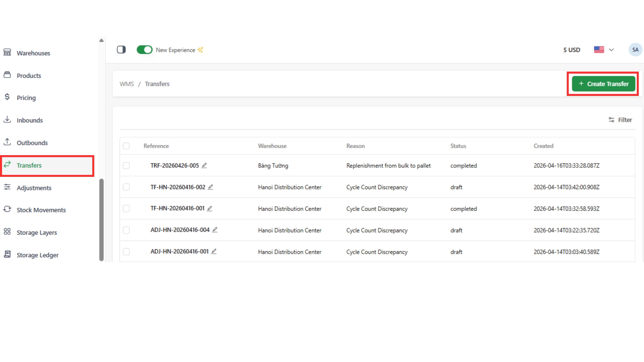The height and width of the screenshot is (362, 644).
Task: Toggle the New Experience switch
Action: point(145,50)
